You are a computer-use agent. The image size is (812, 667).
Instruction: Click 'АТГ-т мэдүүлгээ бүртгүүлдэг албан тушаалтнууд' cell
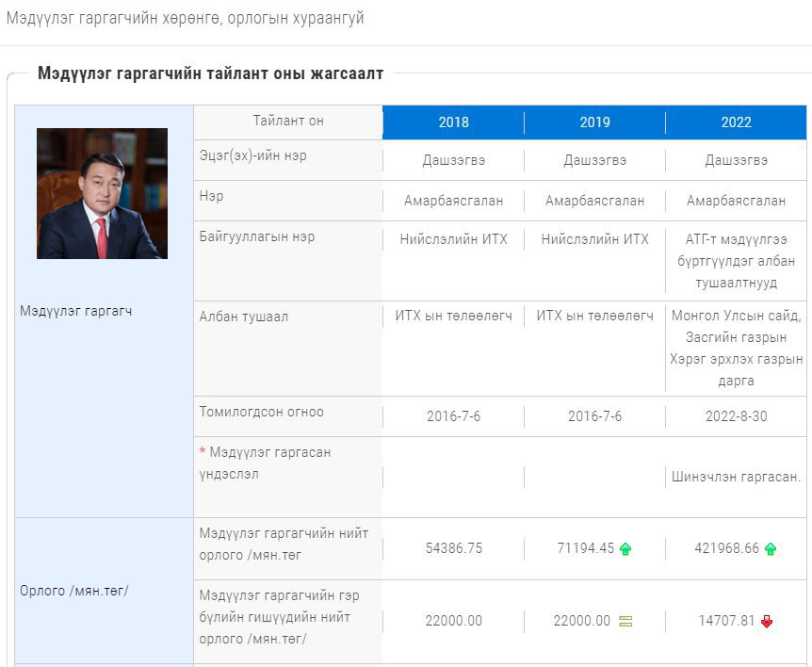737,261
